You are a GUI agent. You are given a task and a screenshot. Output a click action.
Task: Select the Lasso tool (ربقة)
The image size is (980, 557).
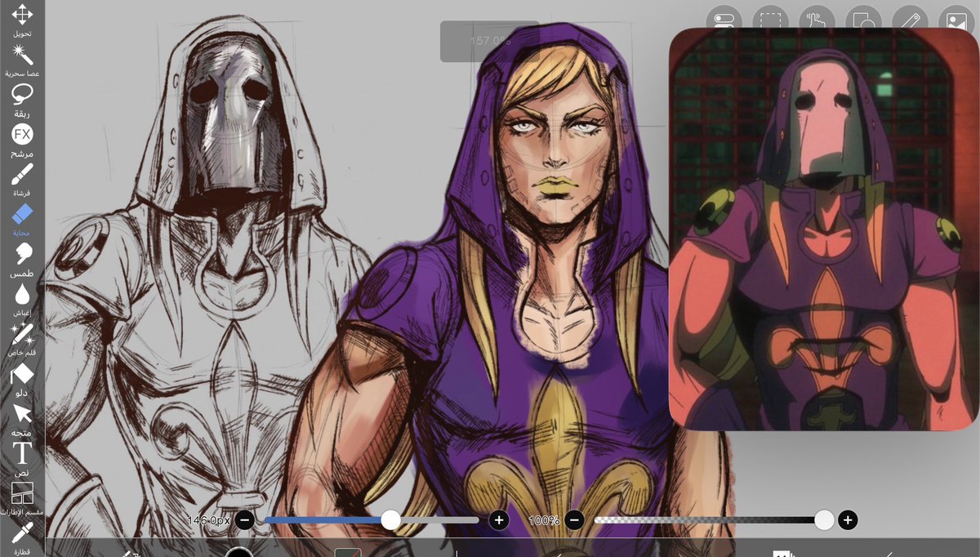(22, 99)
